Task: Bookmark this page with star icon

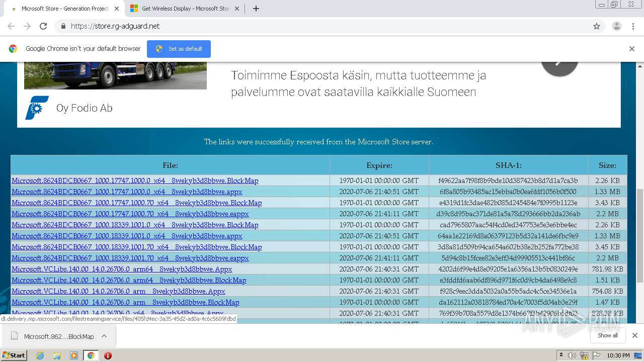Action: (x=597, y=26)
